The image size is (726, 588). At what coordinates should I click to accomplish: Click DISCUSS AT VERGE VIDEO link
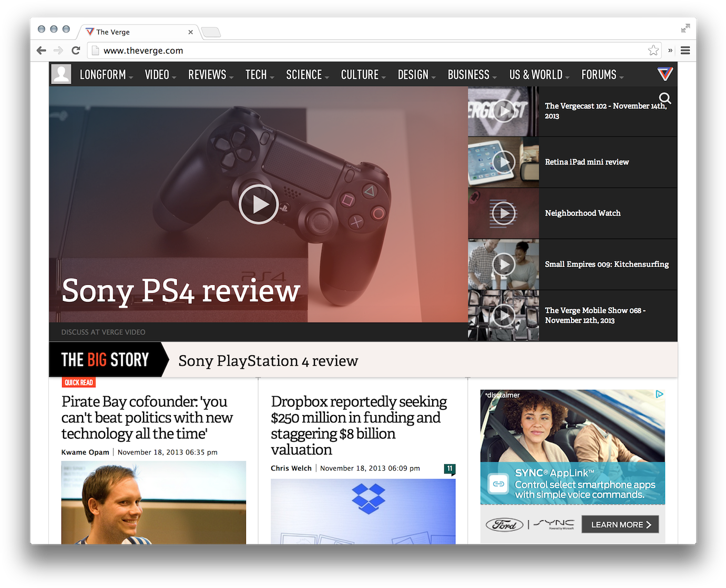click(x=103, y=332)
